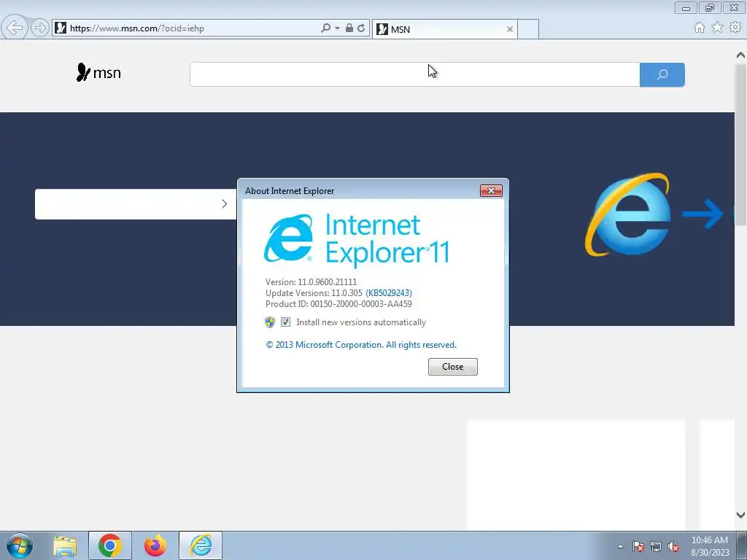Click the Internet Explorer taskbar icon

pos(201,545)
